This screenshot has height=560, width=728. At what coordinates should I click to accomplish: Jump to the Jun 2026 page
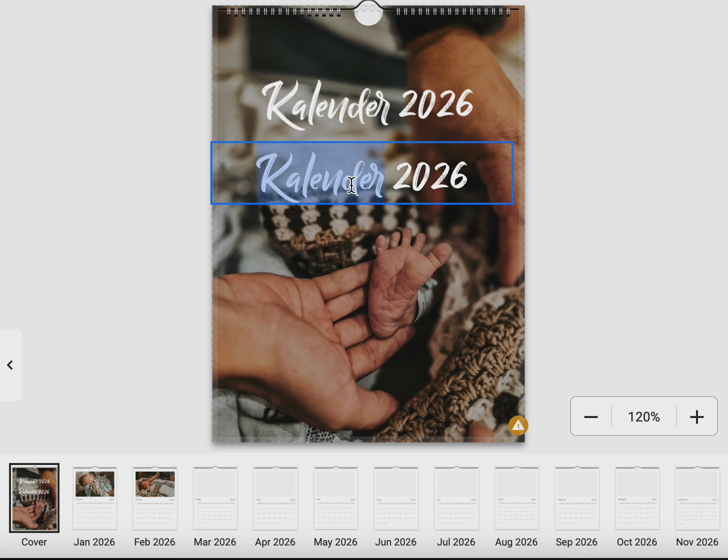(396, 498)
